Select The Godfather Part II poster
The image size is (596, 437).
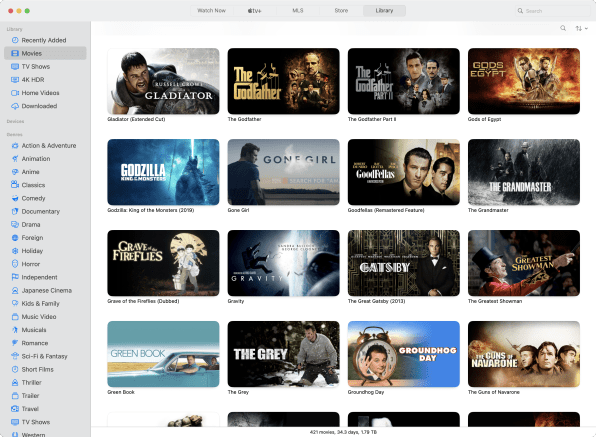point(404,81)
